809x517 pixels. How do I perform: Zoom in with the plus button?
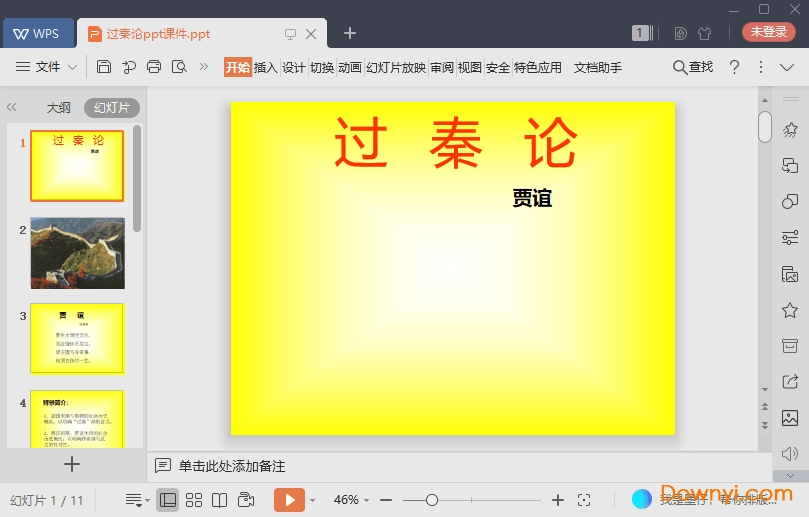tap(558, 500)
